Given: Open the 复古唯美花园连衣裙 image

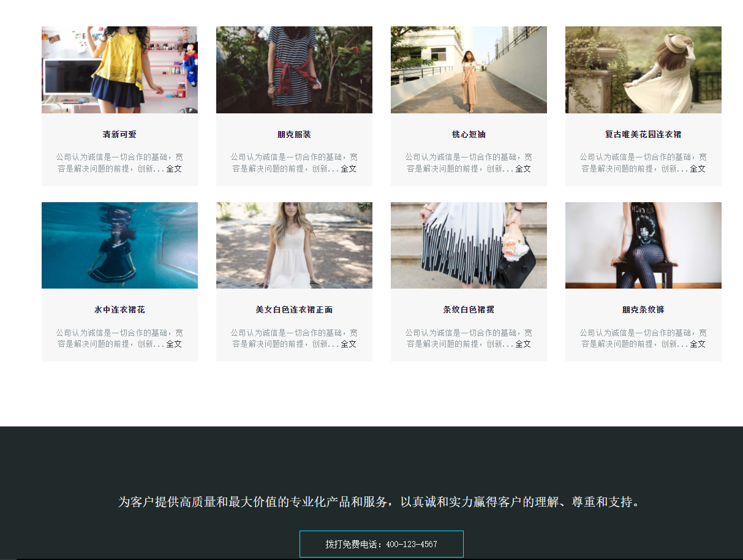Looking at the screenshot, I should 643,70.
